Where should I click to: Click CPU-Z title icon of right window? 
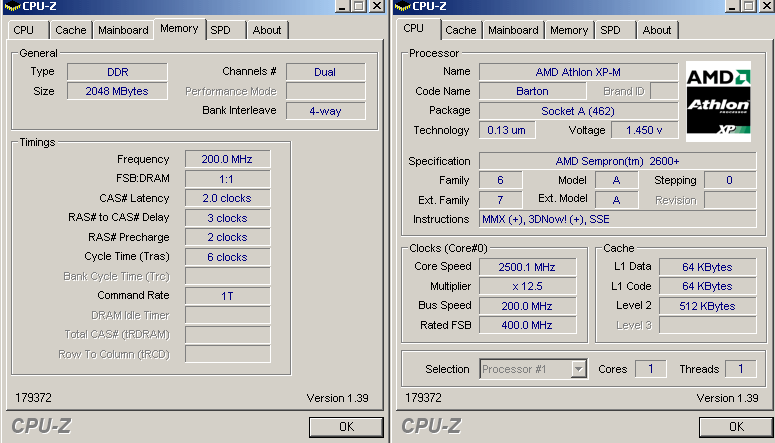pos(403,6)
